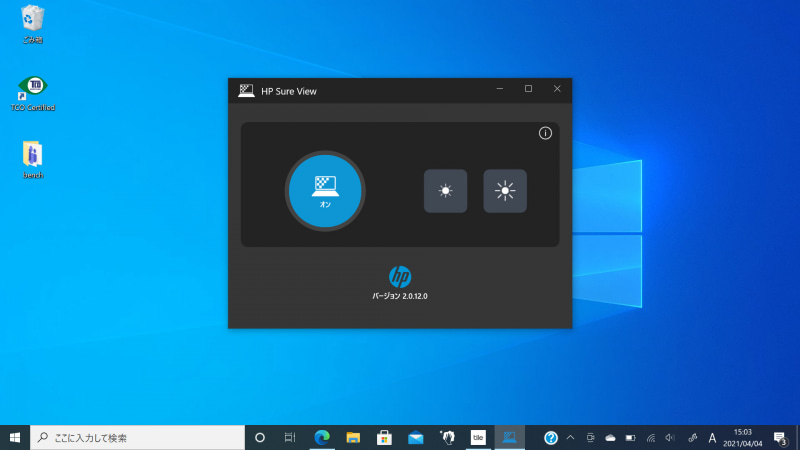800x450 pixels.
Task: Toggle the Sure View privacy screen on/off
Action: coord(325,191)
